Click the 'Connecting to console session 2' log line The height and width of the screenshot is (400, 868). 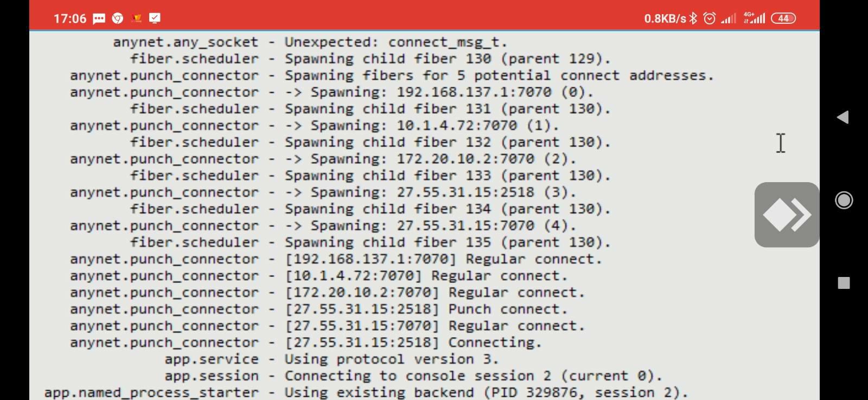coord(474,376)
